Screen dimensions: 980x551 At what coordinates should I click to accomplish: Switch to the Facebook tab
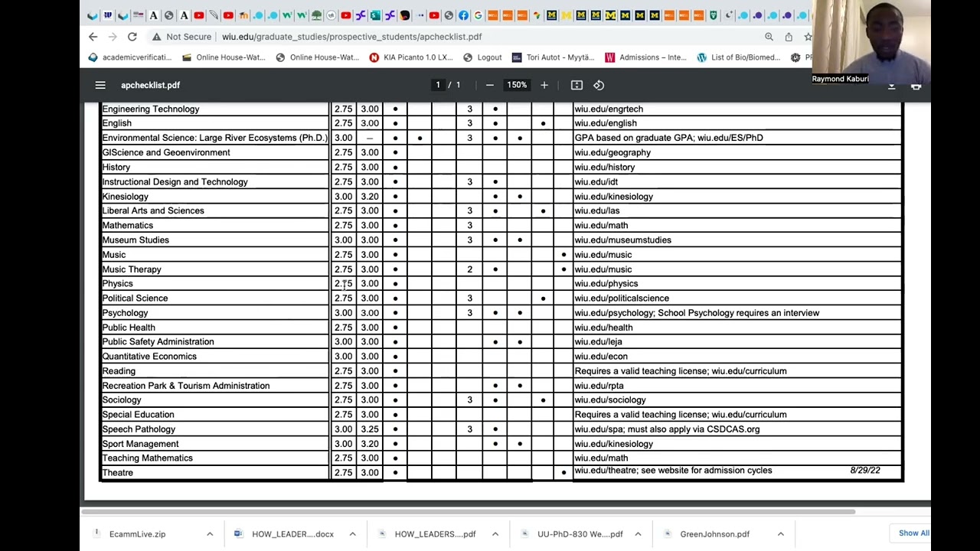pyautogui.click(x=463, y=15)
